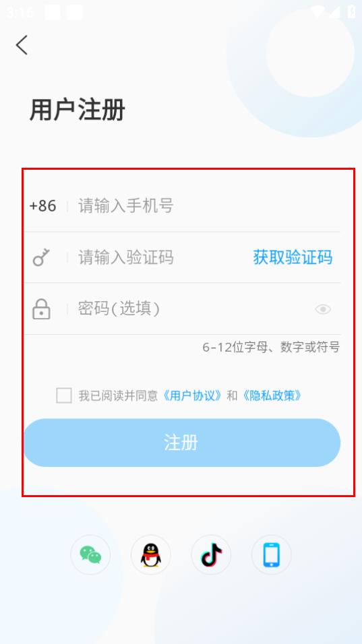Focus the verification code input field
This screenshot has width=362, height=644.
[x=162, y=257]
